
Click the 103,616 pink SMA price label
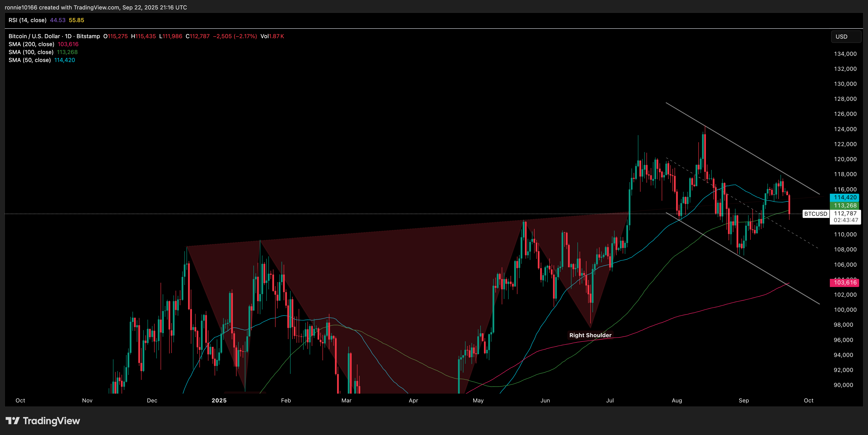845,282
